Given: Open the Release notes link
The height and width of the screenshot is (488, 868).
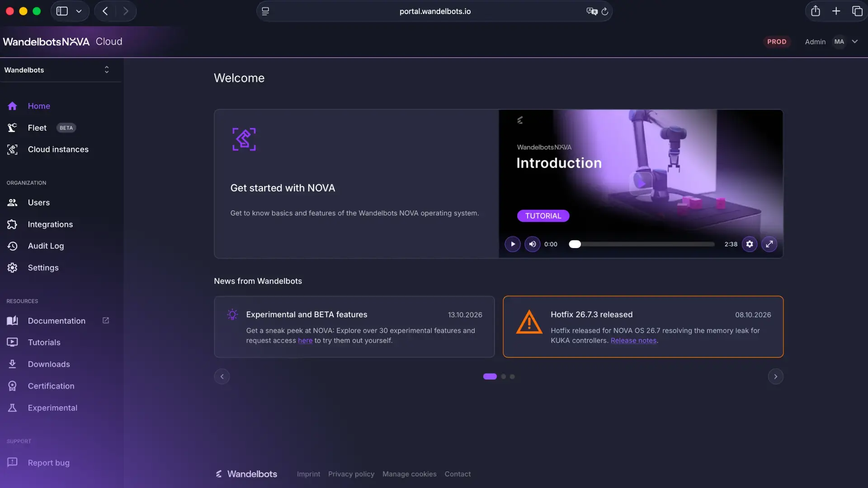Looking at the screenshot, I should point(633,341).
